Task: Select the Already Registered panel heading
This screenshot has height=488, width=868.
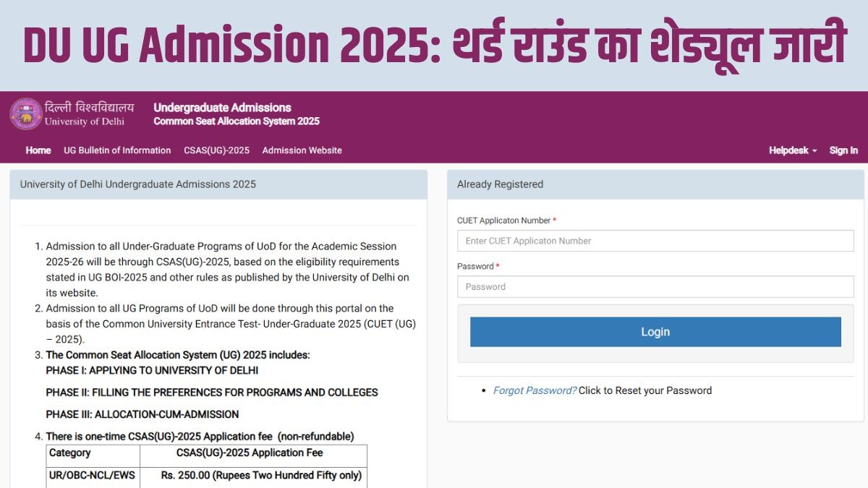Action: coord(500,184)
